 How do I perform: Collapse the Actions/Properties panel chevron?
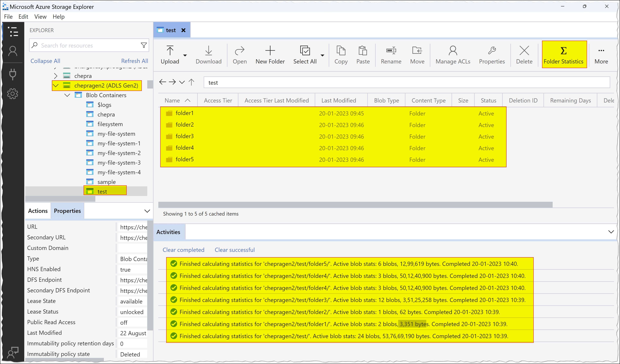pyautogui.click(x=147, y=211)
